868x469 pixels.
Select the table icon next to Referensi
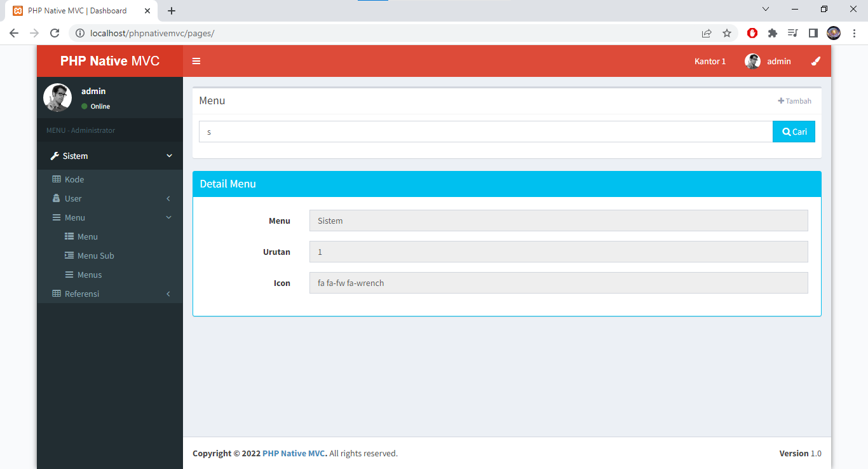58,294
